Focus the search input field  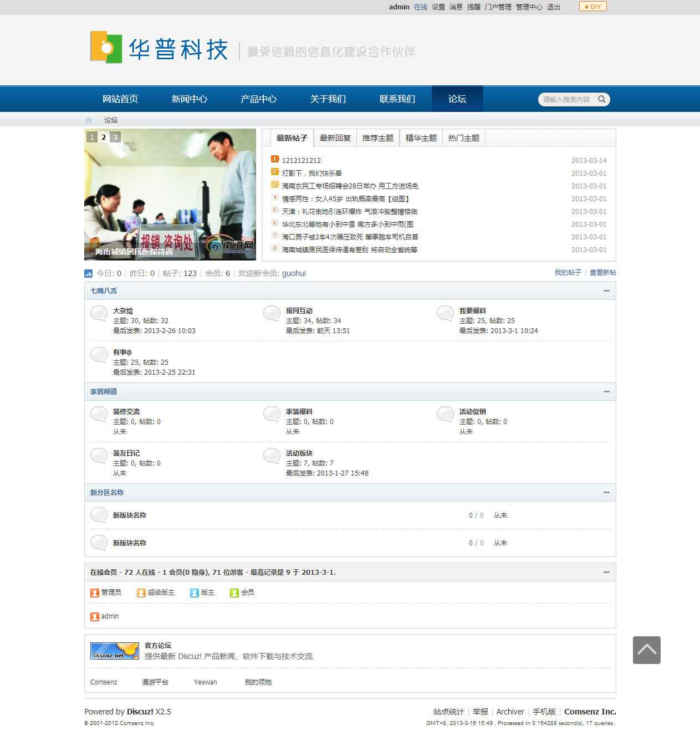566,99
